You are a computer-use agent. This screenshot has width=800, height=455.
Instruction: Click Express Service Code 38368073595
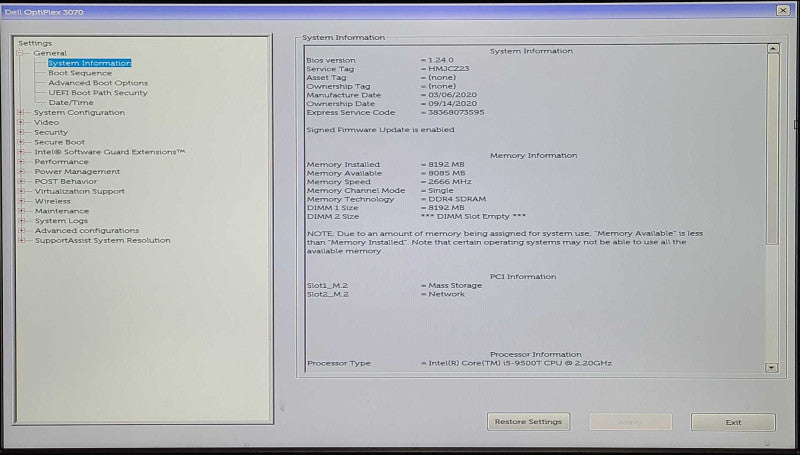[x=456, y=112]
